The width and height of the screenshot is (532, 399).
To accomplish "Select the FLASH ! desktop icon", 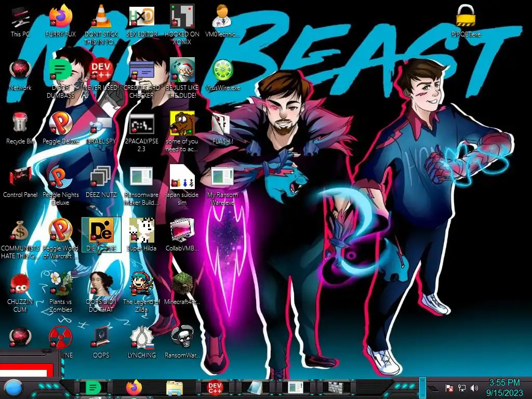I will [222, 128].
